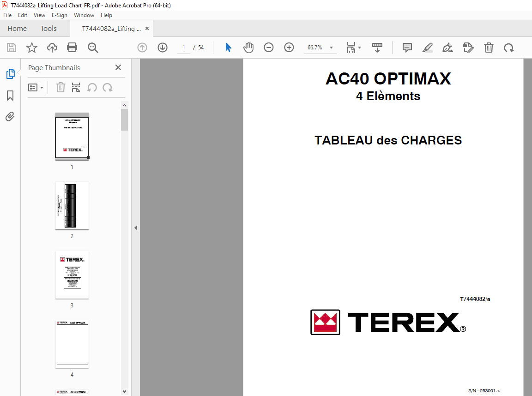This screenshot has height=396, width=532.
Task: Open the Fill & Sign tool
Action: pos(447,48)
